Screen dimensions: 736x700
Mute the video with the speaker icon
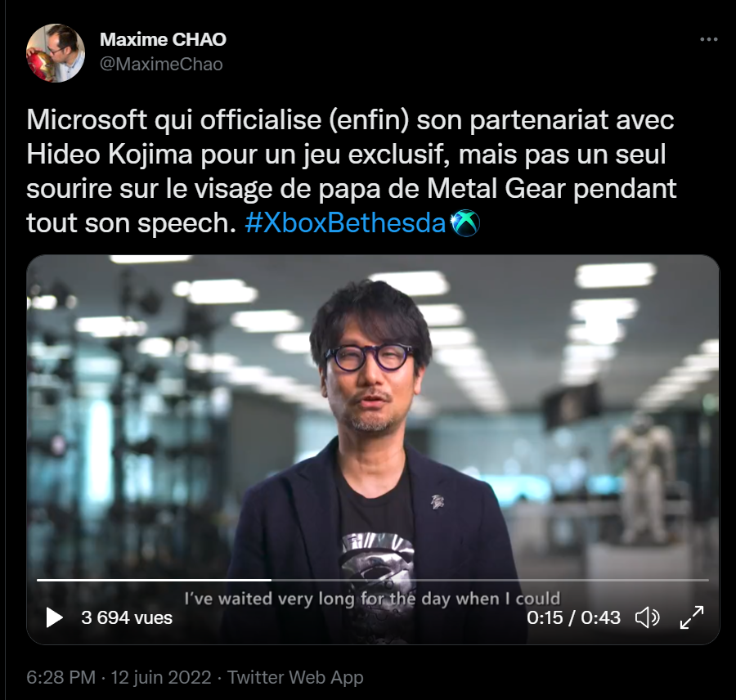(648, 617)
